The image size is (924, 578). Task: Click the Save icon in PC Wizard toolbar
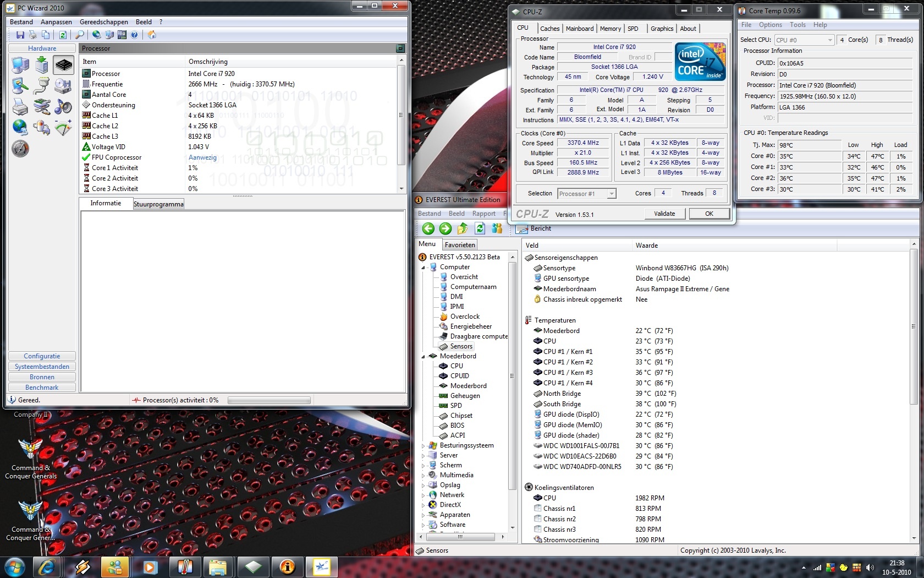tap(20, 35)
